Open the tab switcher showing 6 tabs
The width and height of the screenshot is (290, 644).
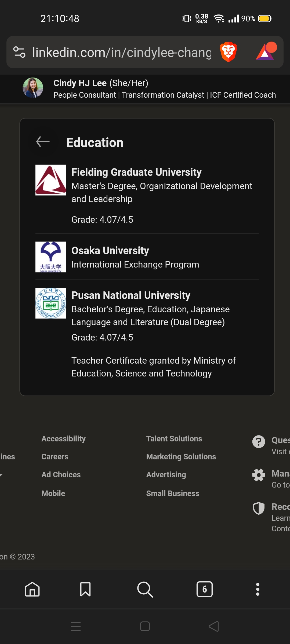[x=204, y=589]
